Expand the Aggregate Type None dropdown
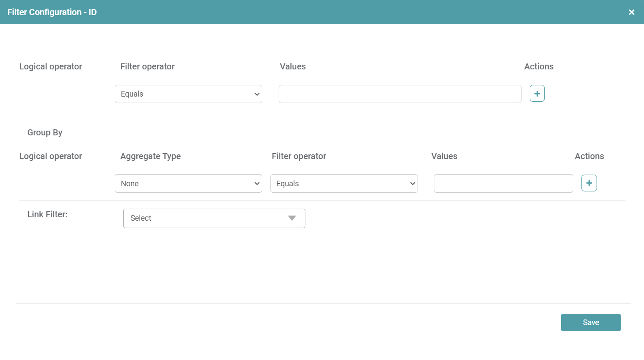Image resolution: width=644 pixels, height=360 pixels. pos(188,184)
